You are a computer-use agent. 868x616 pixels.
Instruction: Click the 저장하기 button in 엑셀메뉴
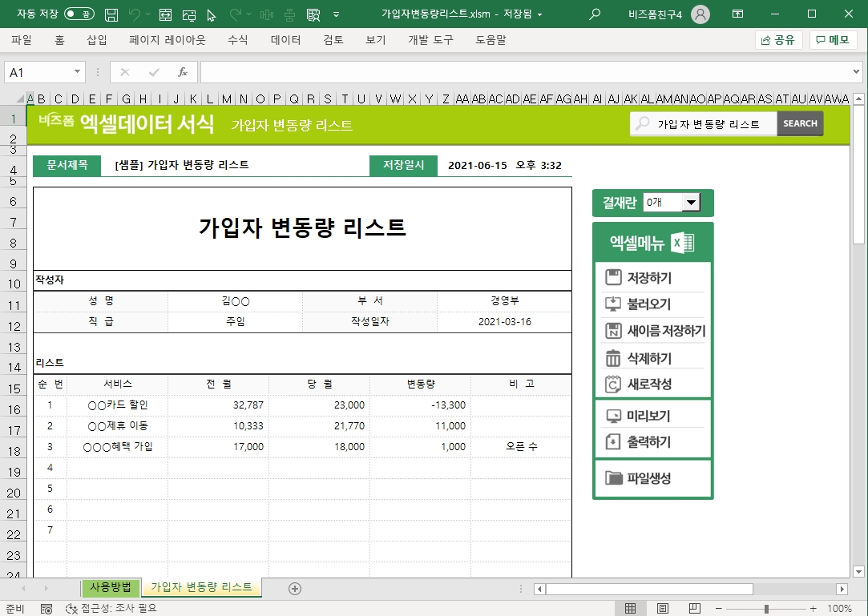click(649, 278)
